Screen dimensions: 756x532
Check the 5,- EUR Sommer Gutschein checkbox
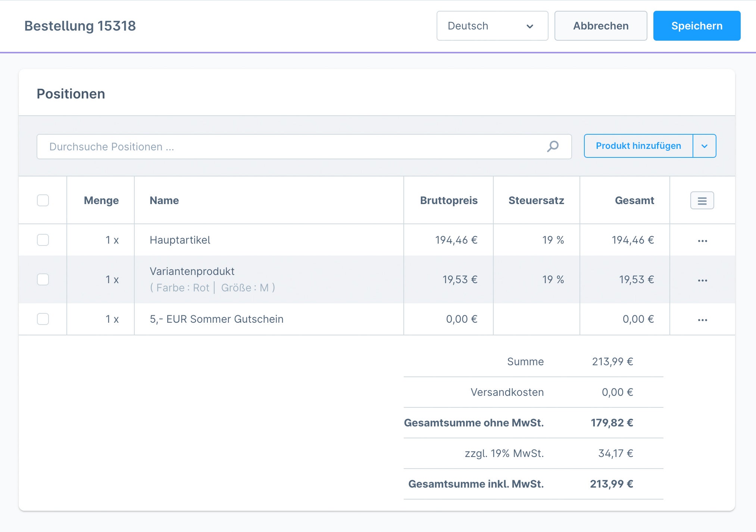pyautogui.click(x=43, y=319)
